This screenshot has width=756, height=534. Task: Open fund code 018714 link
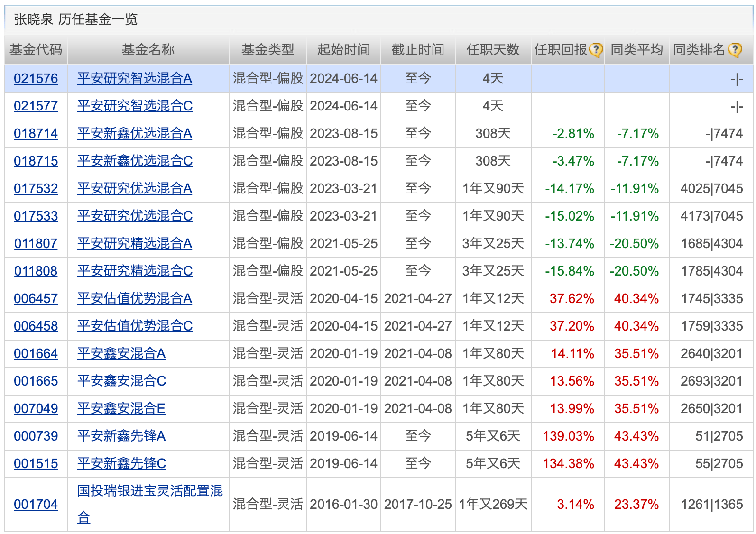pos(36,133)
